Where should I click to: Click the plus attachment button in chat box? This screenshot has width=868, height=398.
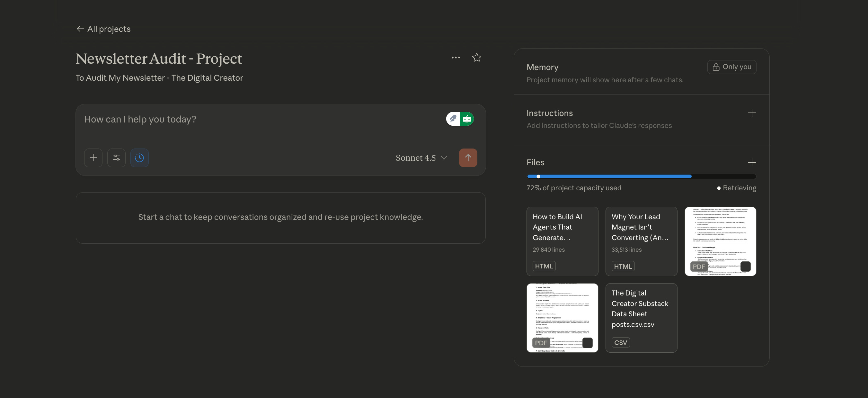click(93, 158)
